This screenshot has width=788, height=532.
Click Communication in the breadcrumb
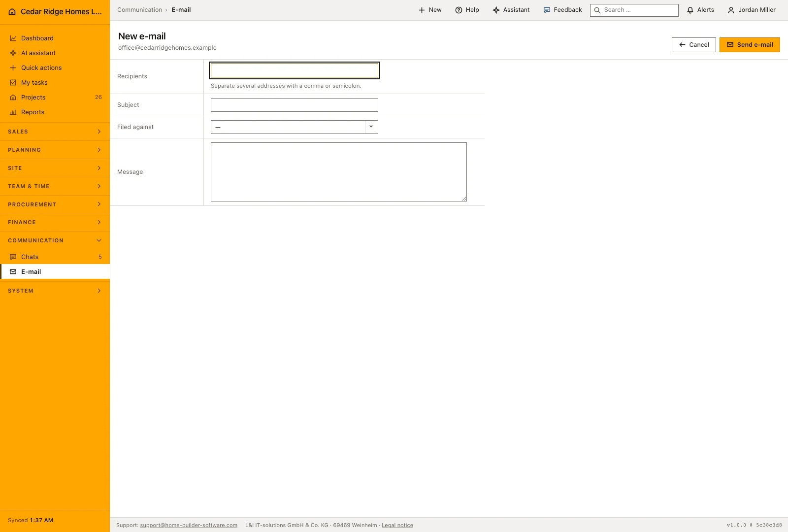pyautogui.click(x=139, y=10)
